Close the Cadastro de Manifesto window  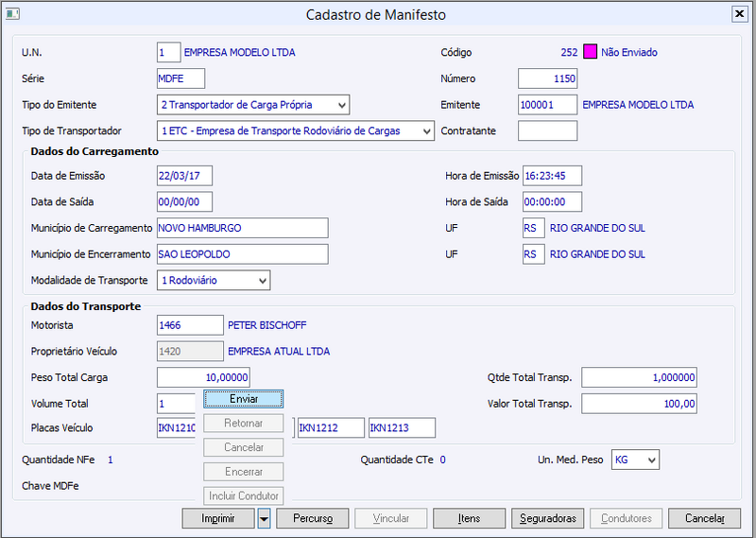739,14
